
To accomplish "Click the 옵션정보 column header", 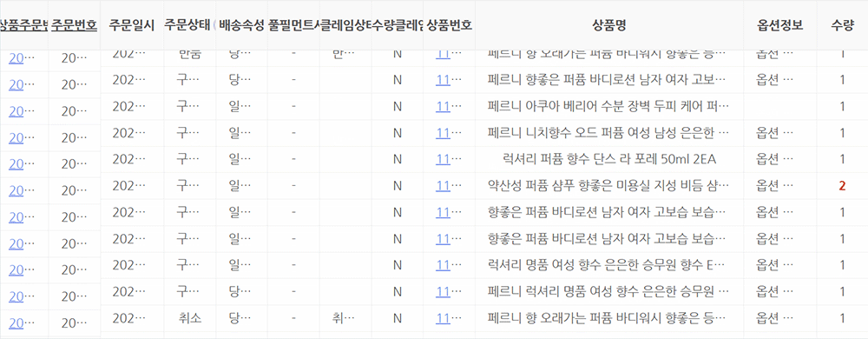I will [780, 25].
